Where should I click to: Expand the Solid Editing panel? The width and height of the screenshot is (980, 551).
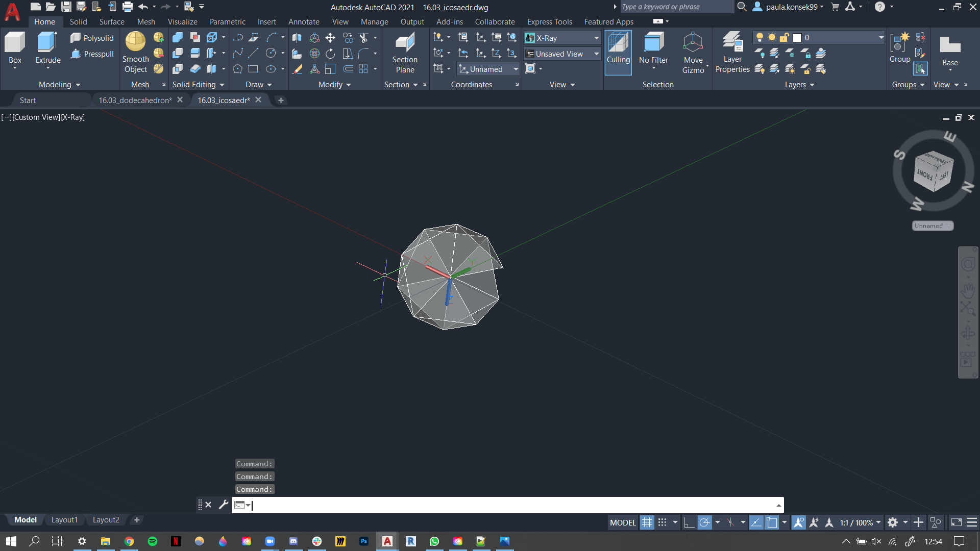[198, 84]
